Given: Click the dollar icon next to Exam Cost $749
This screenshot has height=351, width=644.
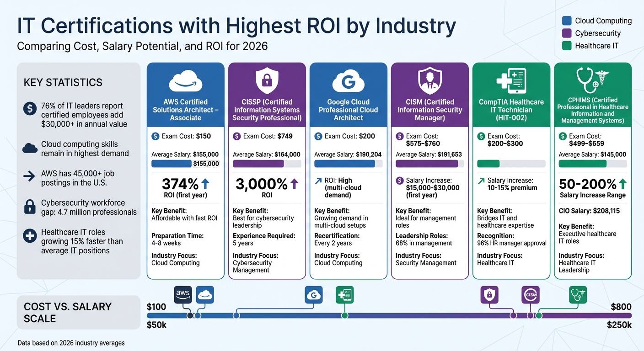Looking at the screenshot, I should [236, 136].
